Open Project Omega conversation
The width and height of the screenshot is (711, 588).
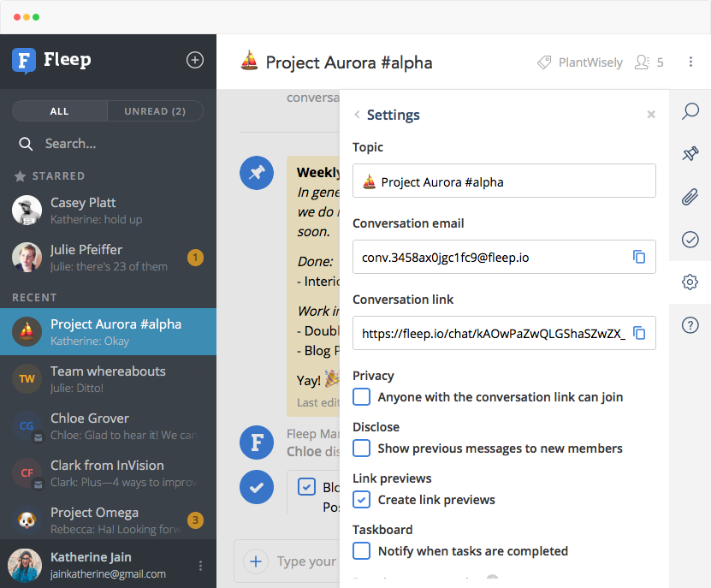tap(108, 520)
